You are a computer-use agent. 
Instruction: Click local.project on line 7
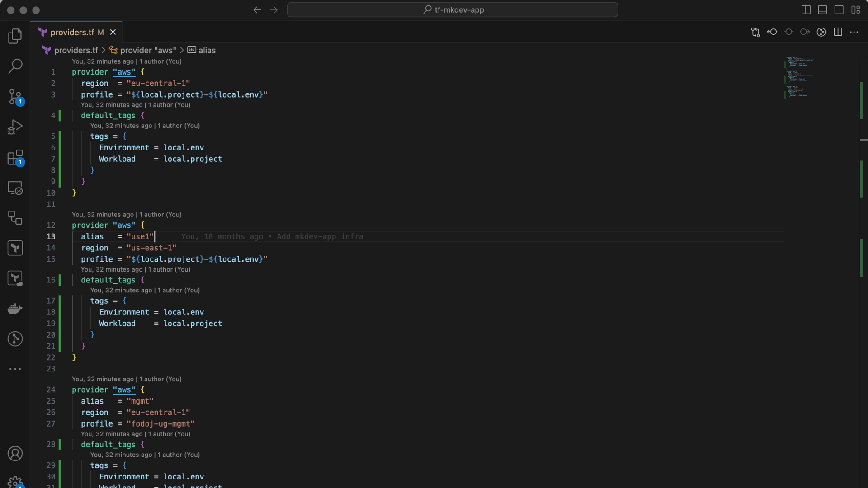(x=193, y=159)
